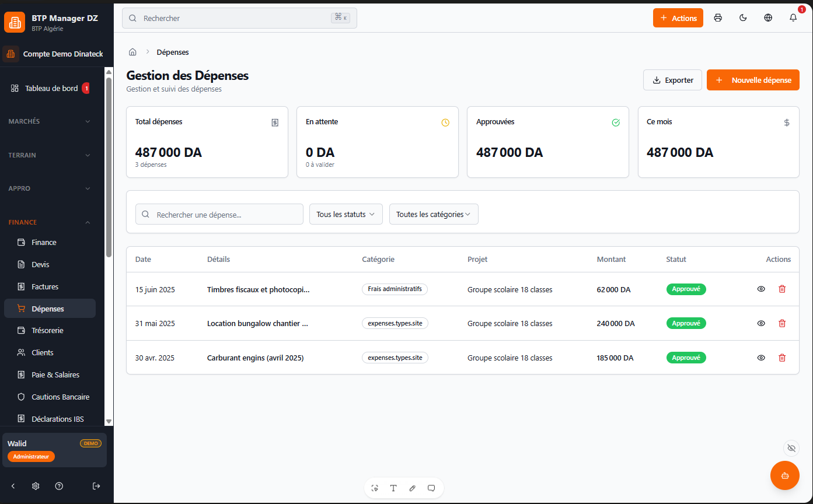Click the logout icon in sidebar footer

[96, 486]
